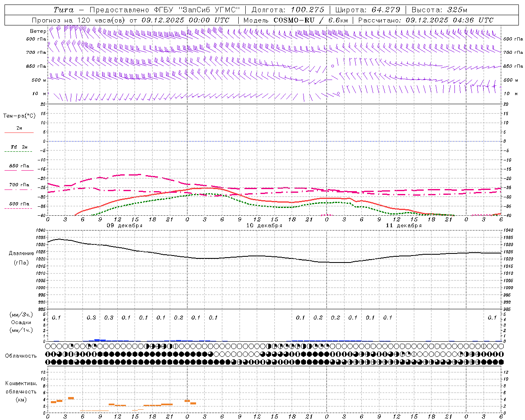
Task: Click the date label "09 декабря"
Action: point(125,226)
